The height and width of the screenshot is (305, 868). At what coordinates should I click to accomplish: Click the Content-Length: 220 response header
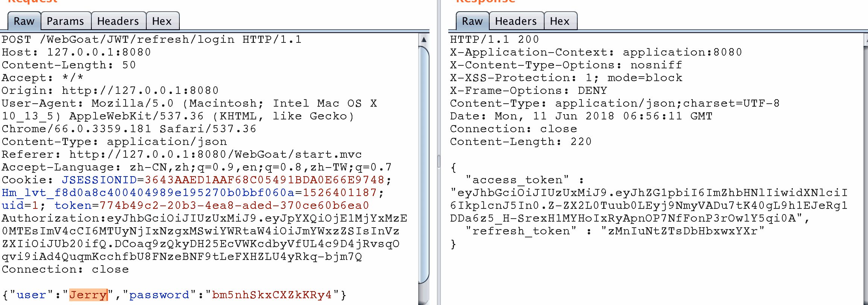tap(521, 142)
